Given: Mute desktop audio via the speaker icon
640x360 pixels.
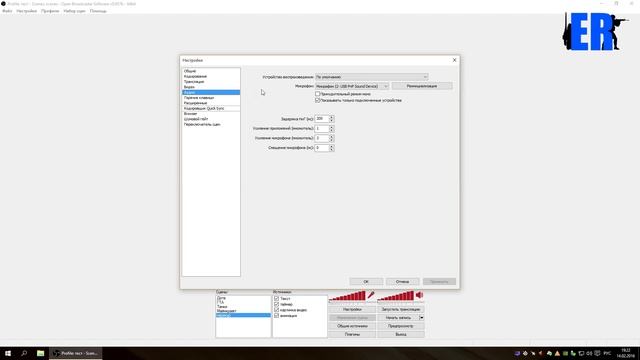Looking at the screenshot, I should (x=420, y=295).
